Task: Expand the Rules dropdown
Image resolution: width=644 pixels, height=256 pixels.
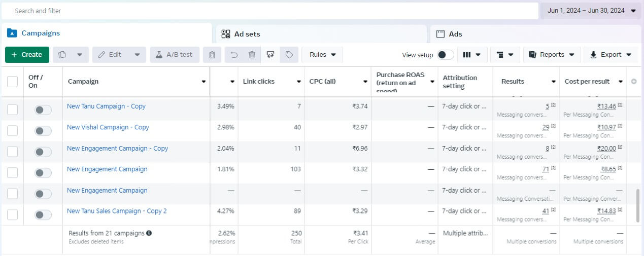Action: tap(322, 55)
